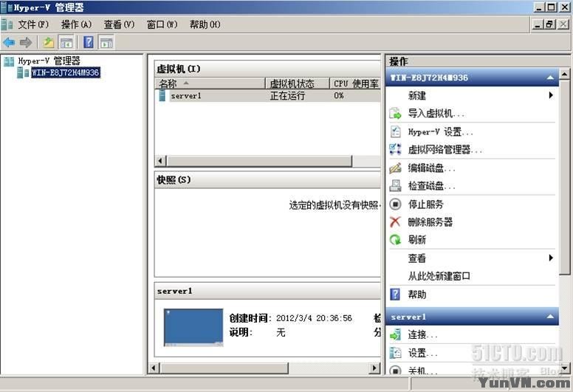Click left arrow of 虚拟机 list scrollbar
This screenshot has width=573, height=392.
(x=160, y=161)
